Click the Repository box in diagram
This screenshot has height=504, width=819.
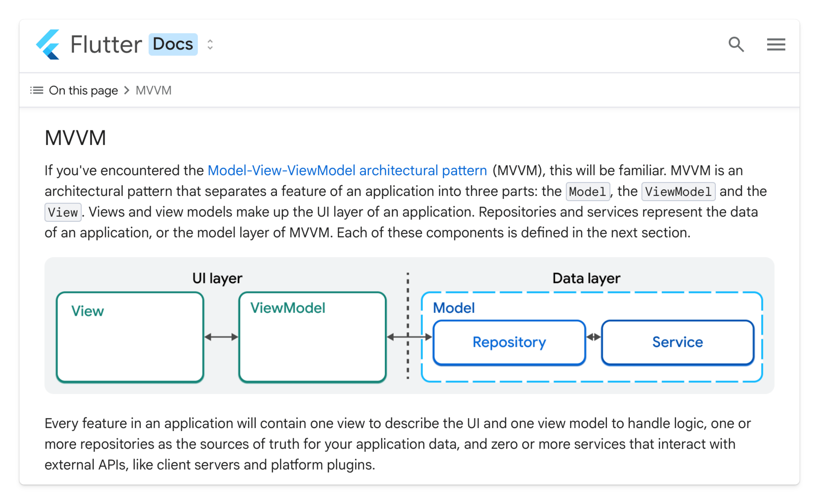tap(509, 342)
